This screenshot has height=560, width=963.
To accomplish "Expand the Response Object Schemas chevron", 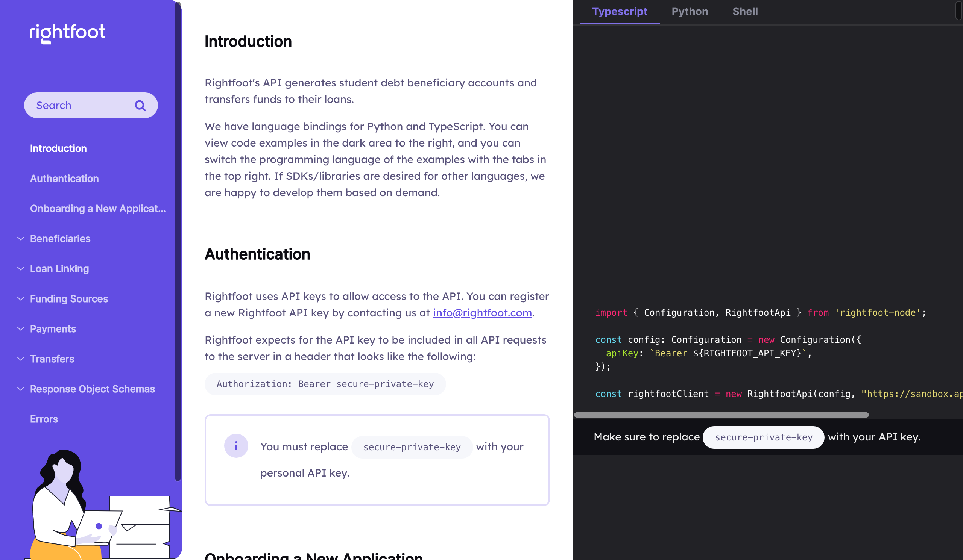I will (x=21, y=389).
